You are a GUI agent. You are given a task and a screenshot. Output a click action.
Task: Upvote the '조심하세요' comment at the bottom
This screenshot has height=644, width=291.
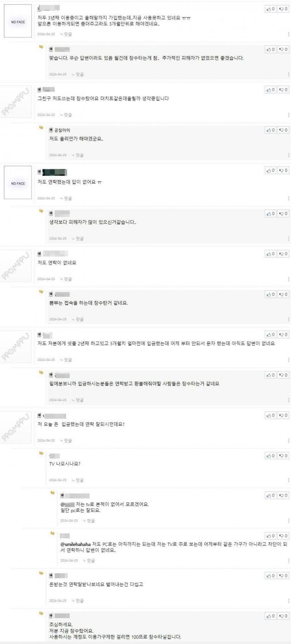coord(271,616)
